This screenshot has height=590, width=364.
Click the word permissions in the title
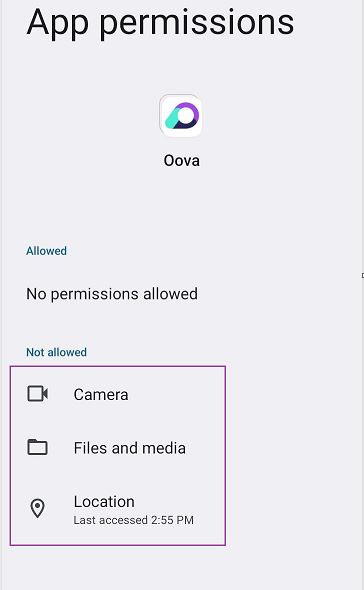pos(197,24)
